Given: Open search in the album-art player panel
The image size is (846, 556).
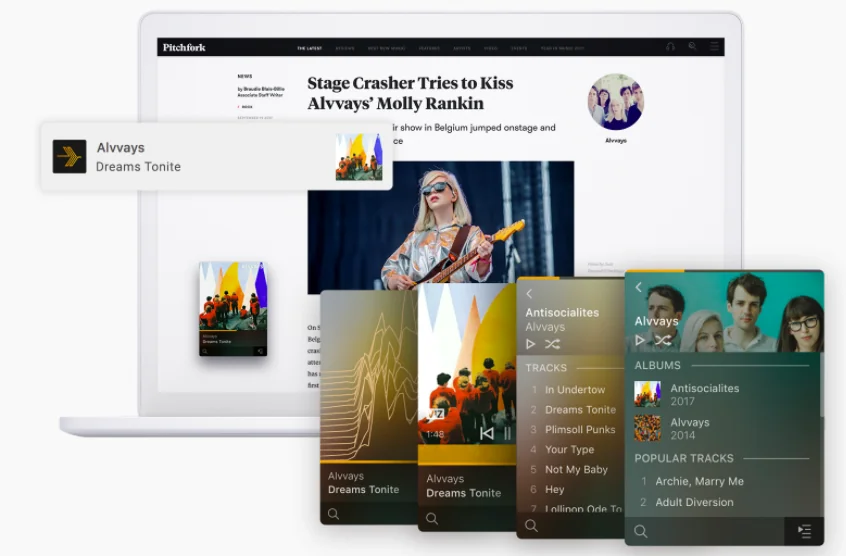Looking at the screenshot, I should 432,519.
